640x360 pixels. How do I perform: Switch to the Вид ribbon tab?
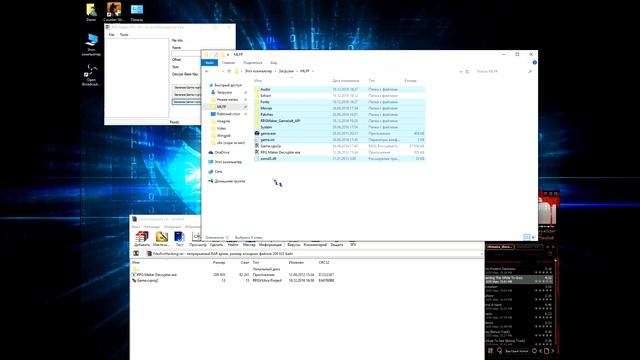click(x=274, y=62)
